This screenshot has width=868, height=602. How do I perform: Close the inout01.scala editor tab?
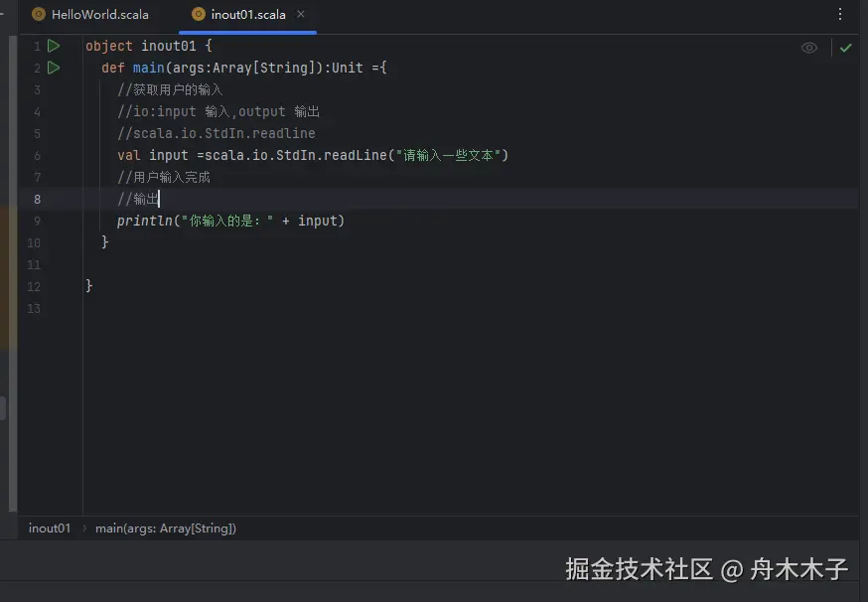(301, 15)
